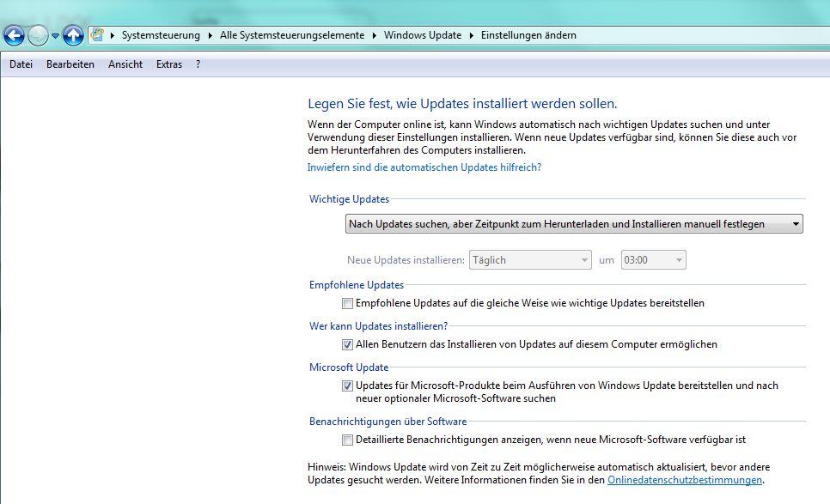The height and width of the screenshot is (504, 830).
Task: Click the Wichtige Updates section label
Action: (x=350, y=199)
